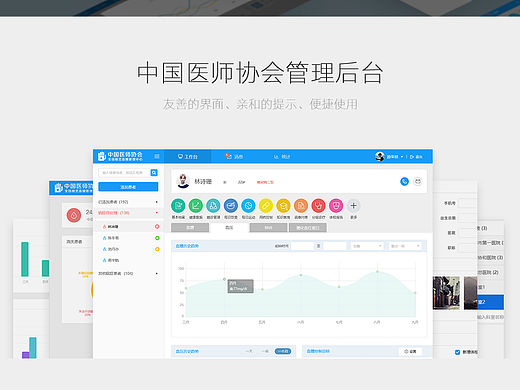
Task: Select the second patient row in sidebar
Action: coord(129,238)
